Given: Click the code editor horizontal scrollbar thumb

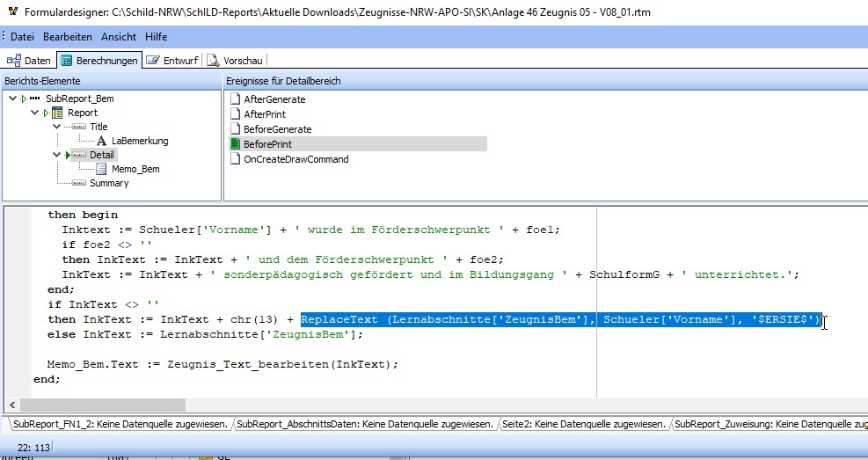Looking at the screenshot, I should [x=103, y=405].
